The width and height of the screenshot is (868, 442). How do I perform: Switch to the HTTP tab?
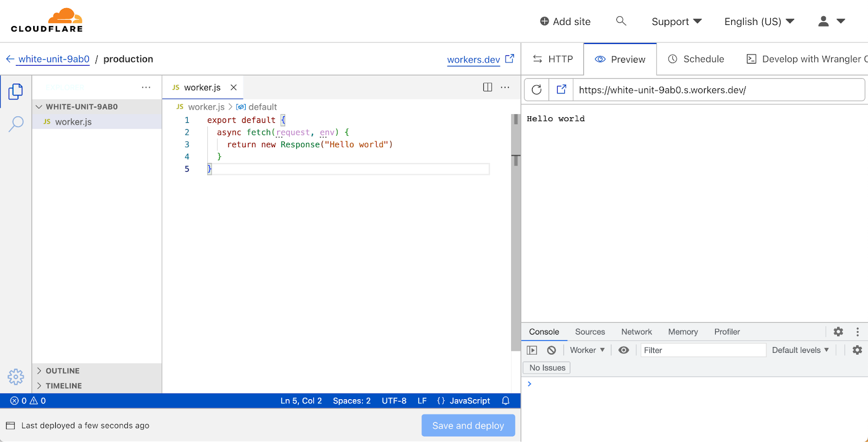coord(553,59)
